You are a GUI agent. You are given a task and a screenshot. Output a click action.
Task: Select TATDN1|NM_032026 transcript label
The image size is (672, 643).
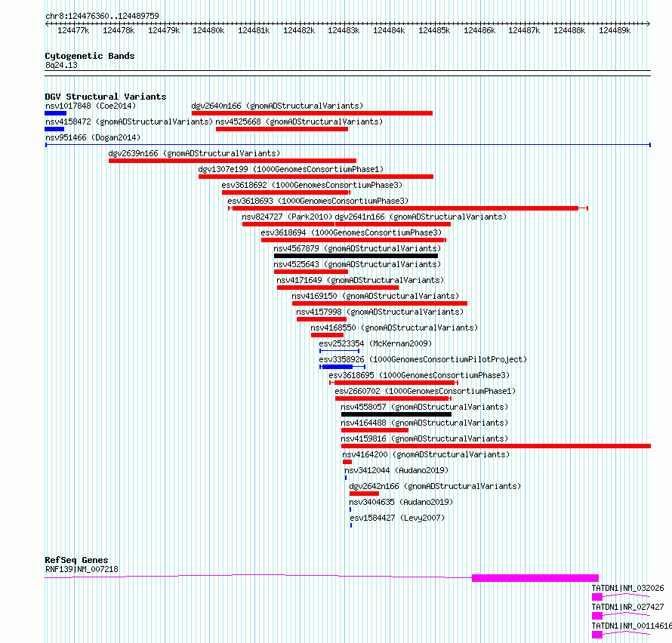[x=628, y=588]
